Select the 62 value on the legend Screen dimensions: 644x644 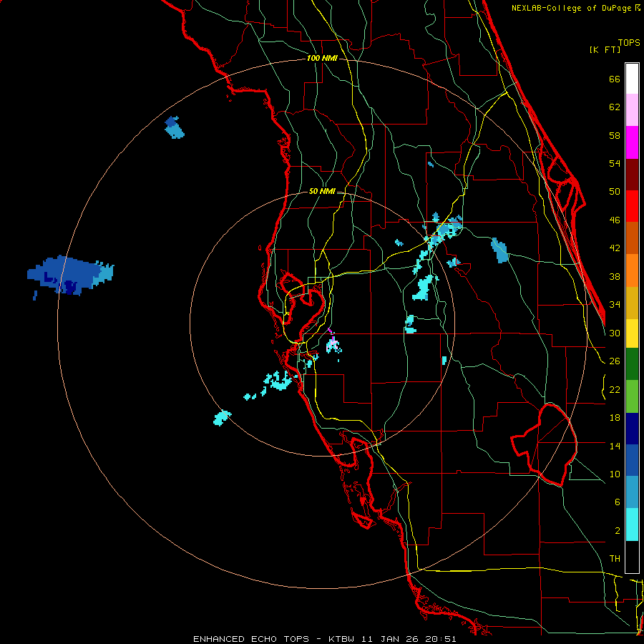(x=615, y=107)
